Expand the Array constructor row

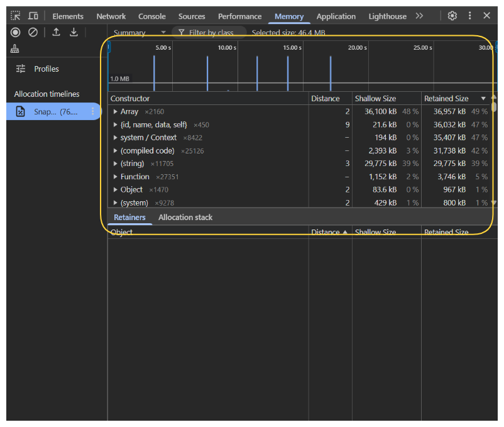[x=115, y=111]
